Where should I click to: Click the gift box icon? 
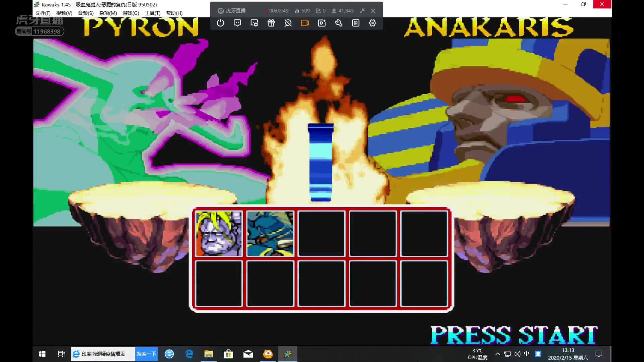(271, 23)
